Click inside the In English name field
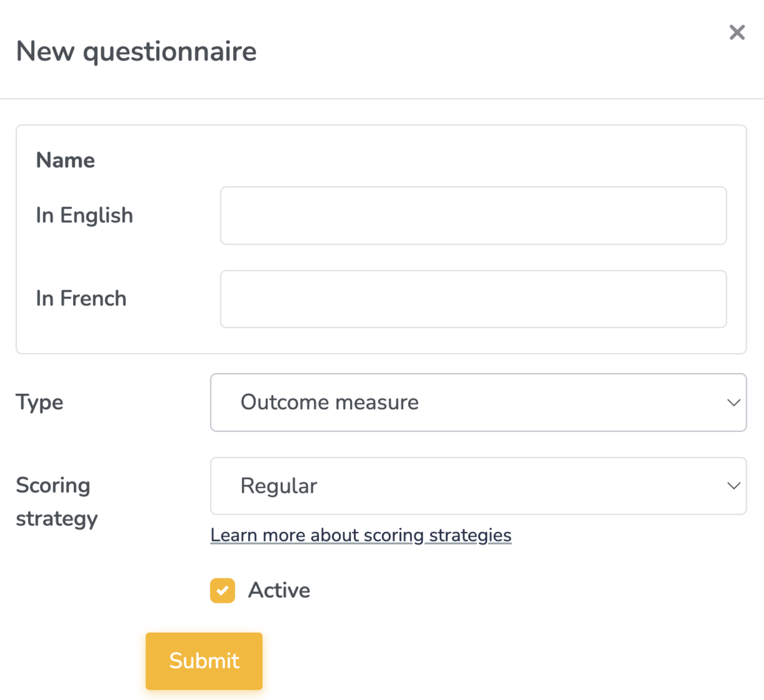The image size is (764, 700). tap(474, 215)
